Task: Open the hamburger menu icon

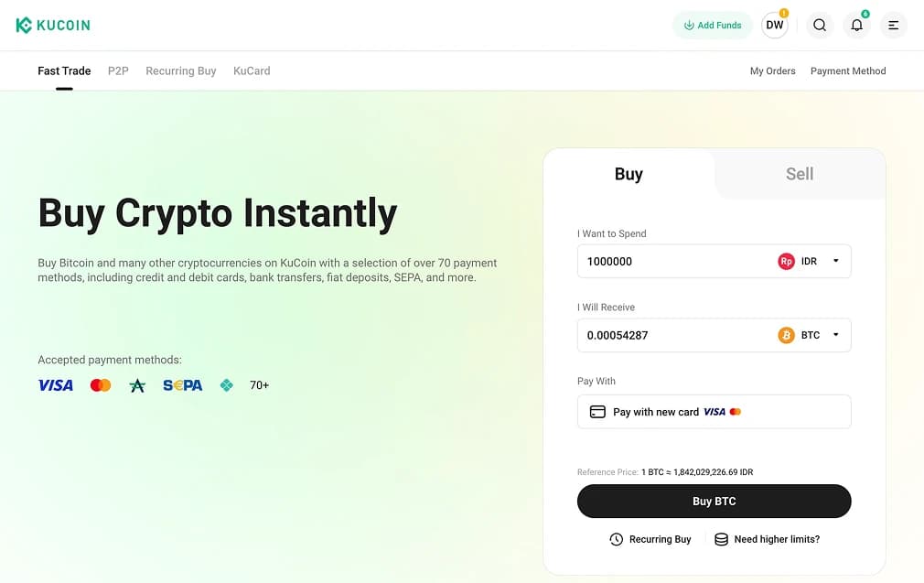Action: 893,25
